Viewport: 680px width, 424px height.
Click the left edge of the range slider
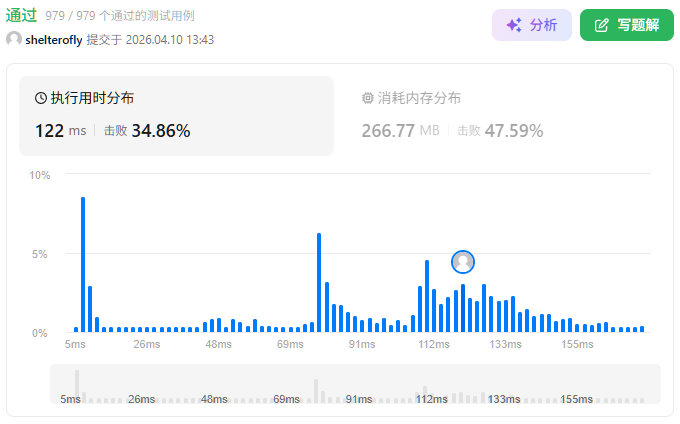tap(53, 384)
